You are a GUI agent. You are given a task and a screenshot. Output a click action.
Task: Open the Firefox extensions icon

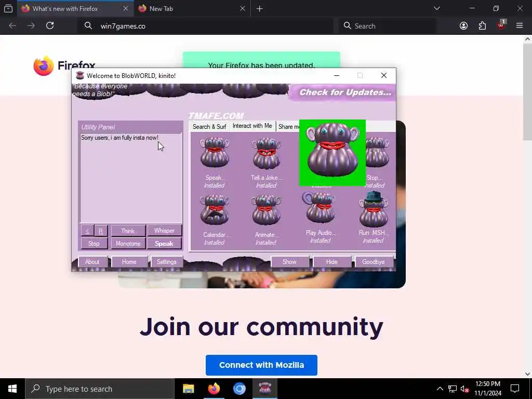(x=482, y=26)
